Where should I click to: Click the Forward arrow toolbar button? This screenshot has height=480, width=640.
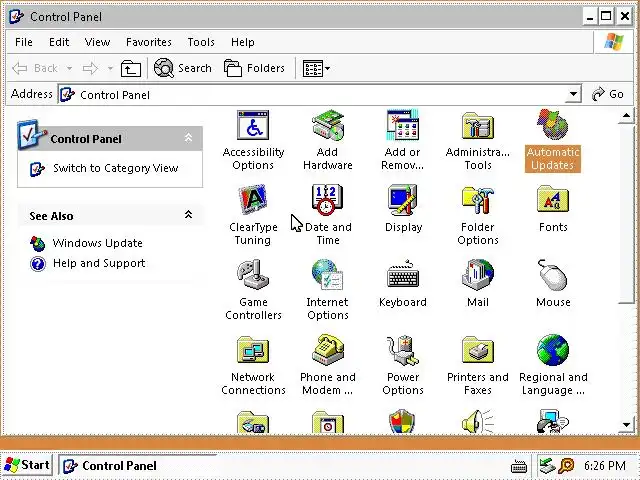pyautogui.click(x=91, y=68)
